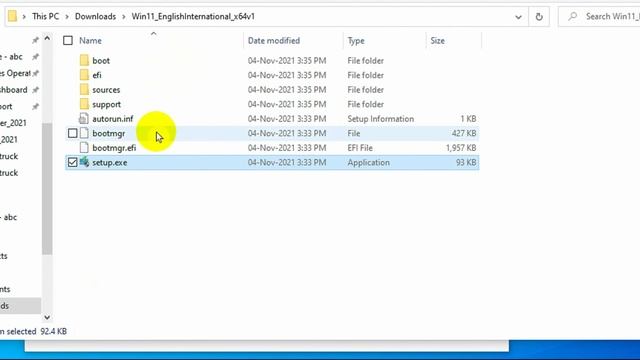
Task: Expand the chevron after This PC
Action: point(67,17)
